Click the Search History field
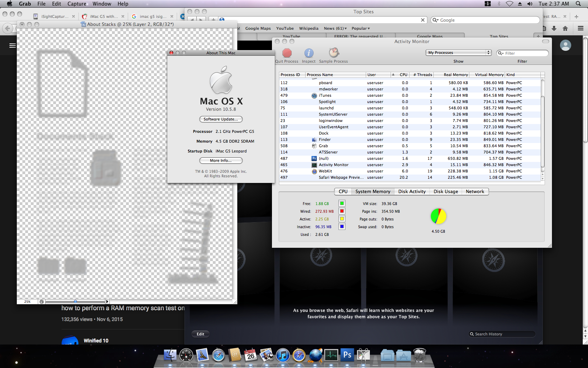 click(x=502, y=334)
